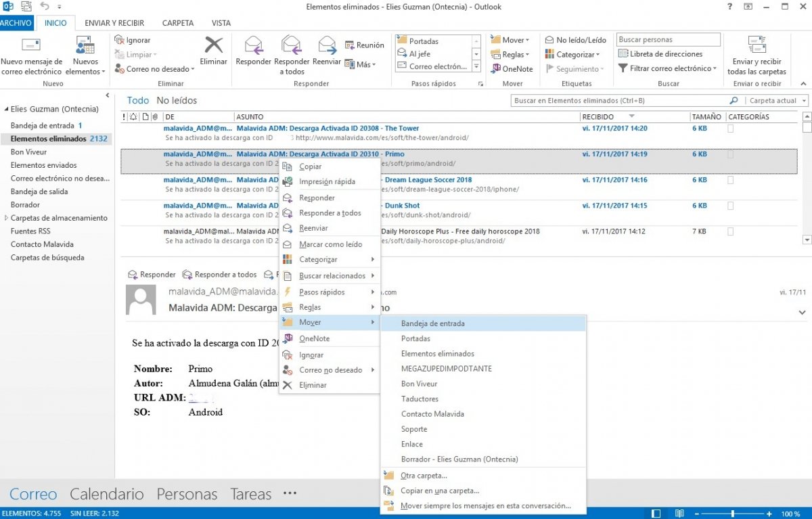The image size is (812, 519).
Task: Toggle category box for Daily Horoscope email
Action: (x=730, y=231)
